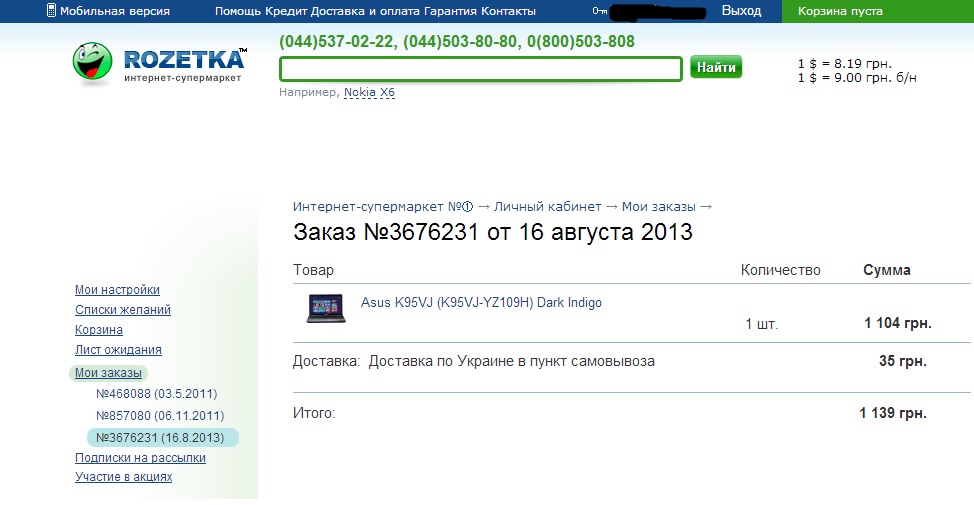Click the delivery cost 35 грн.
The image size is (974, 505).
(x=903, y=361)
